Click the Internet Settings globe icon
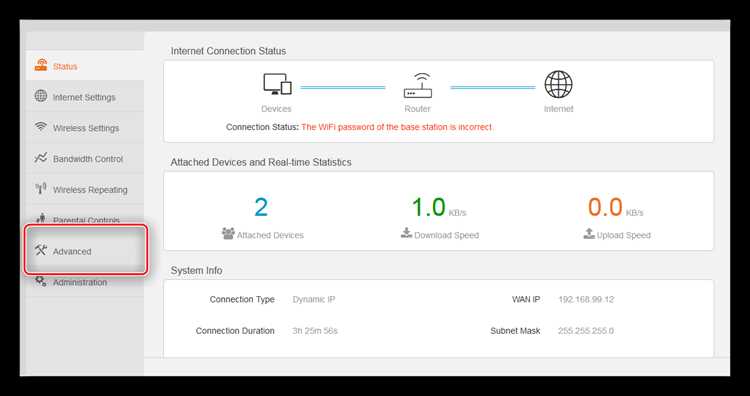 [41, 96]
